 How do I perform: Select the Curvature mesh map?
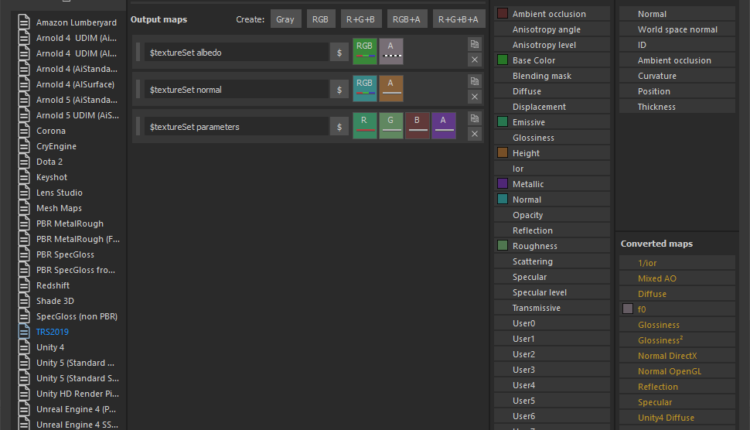677,76
